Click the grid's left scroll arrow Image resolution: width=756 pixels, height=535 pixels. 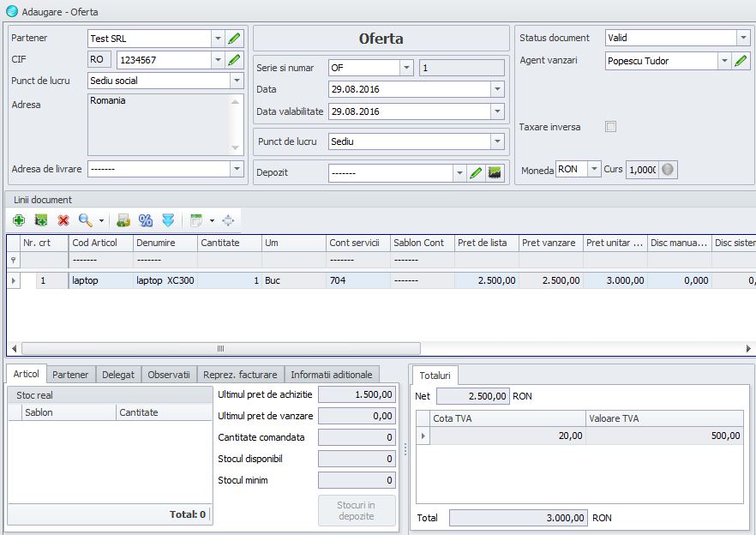coord(14,348)
